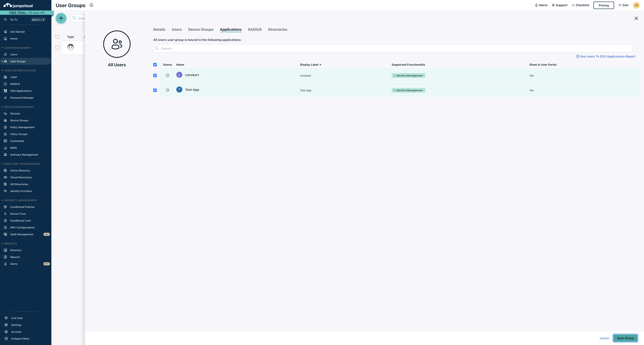Click Test App Identity Management badge
Screen dimensions: 644x345
pyautogui.click(x=408, y=90)
